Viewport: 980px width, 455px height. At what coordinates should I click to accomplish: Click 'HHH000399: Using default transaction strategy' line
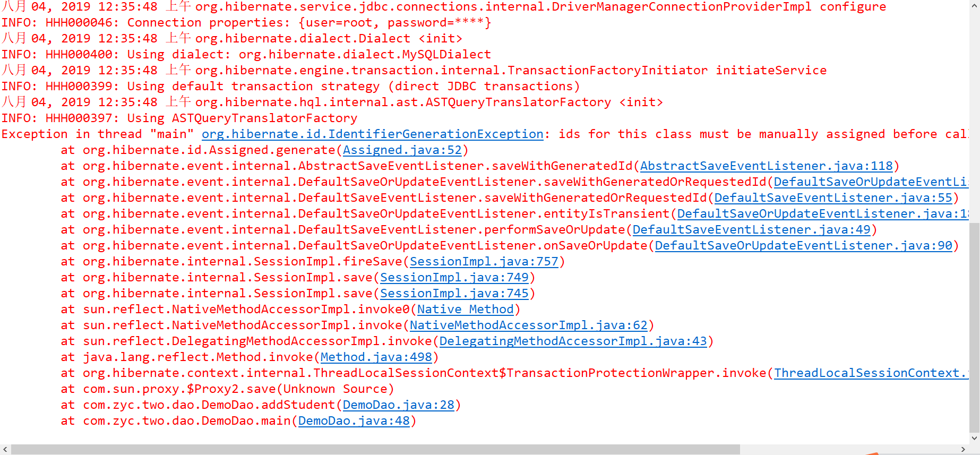pos(290,86)
